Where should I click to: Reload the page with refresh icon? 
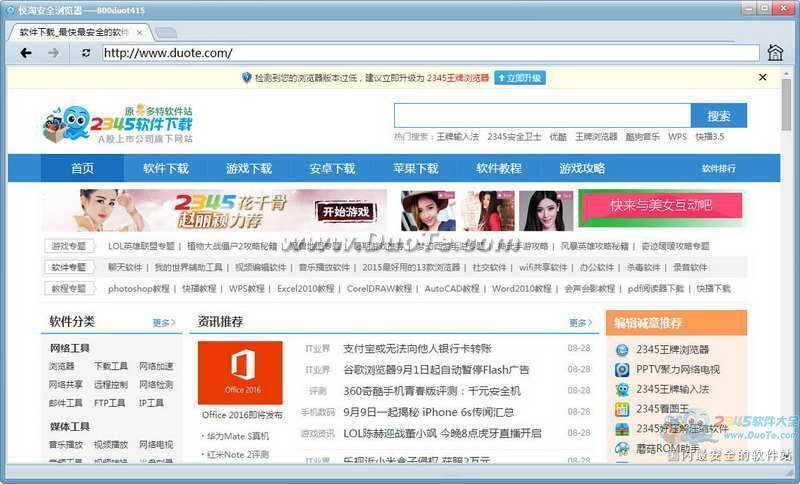86,53
